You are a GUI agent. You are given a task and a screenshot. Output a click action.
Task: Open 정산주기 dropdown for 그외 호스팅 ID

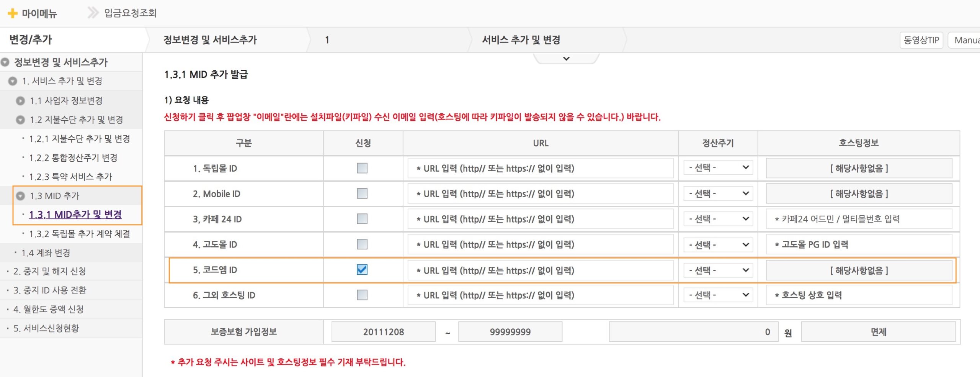[719, 295]
